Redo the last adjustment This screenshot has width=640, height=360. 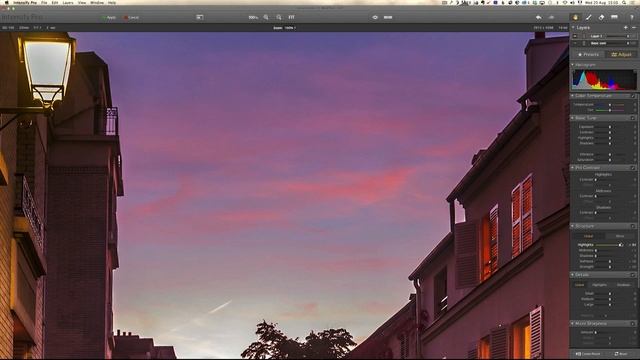[551, 17]
